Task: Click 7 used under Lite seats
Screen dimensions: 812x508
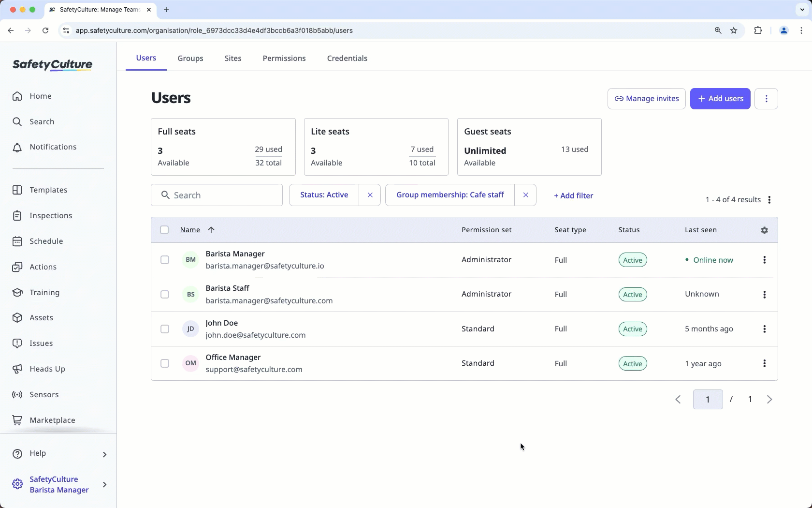Action: 422,149
